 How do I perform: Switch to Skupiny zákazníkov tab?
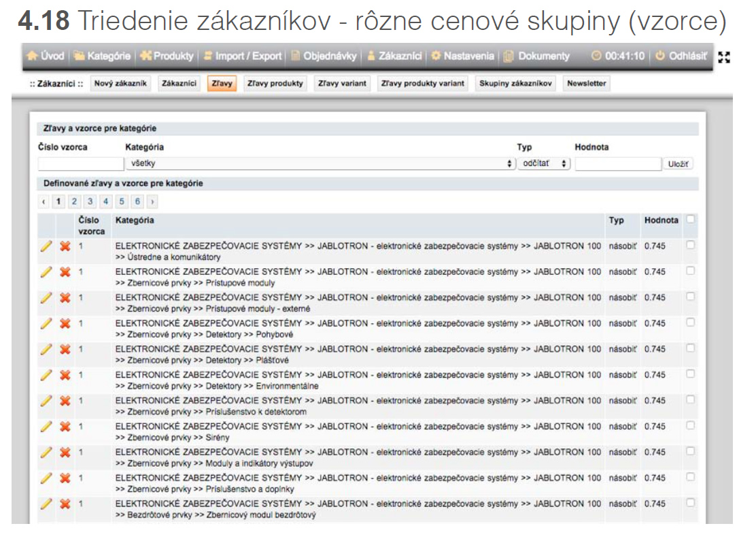[x=515, y=84]
